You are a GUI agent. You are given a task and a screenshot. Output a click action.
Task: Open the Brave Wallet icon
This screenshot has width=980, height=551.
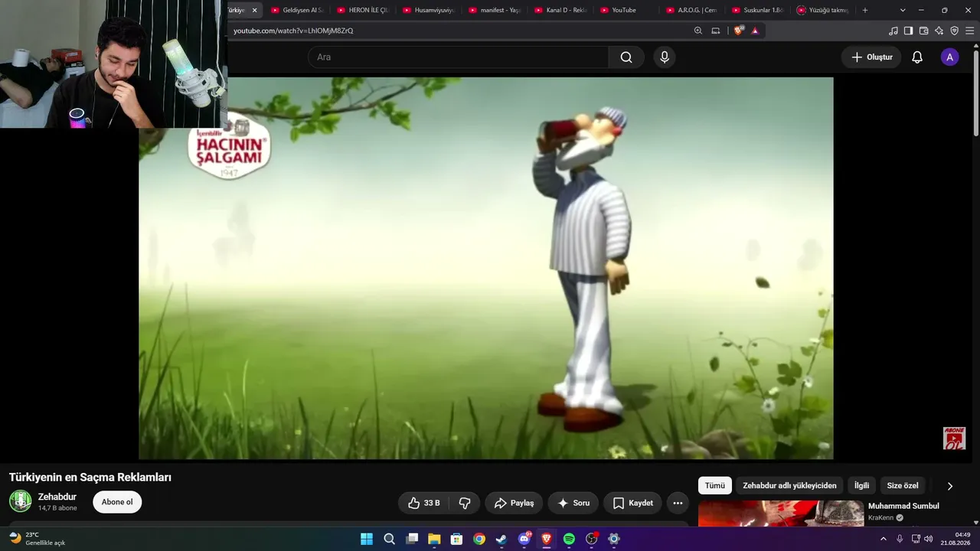924,31
